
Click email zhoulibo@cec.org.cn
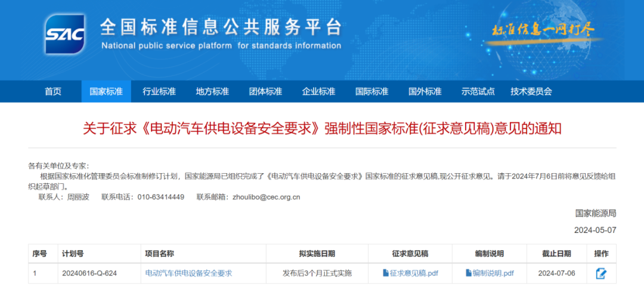click(266, 197)
